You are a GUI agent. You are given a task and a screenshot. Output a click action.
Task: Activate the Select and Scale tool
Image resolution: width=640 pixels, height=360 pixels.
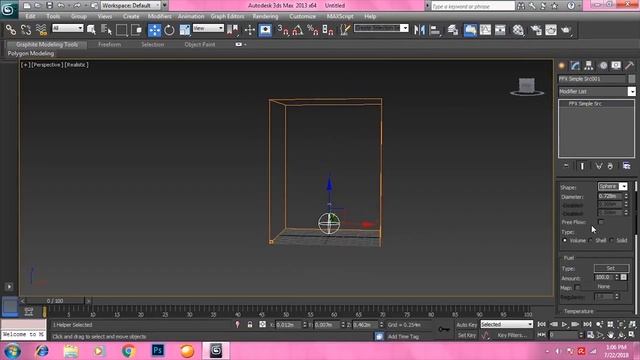tap(185, 30)
